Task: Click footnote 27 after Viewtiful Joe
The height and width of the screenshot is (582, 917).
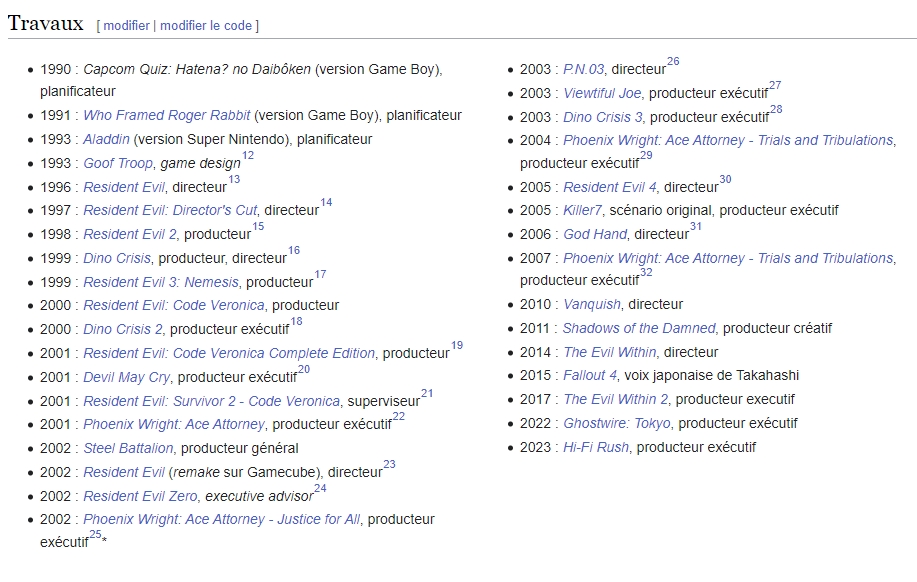Action: pyautogui.click(x=775, y=85)
